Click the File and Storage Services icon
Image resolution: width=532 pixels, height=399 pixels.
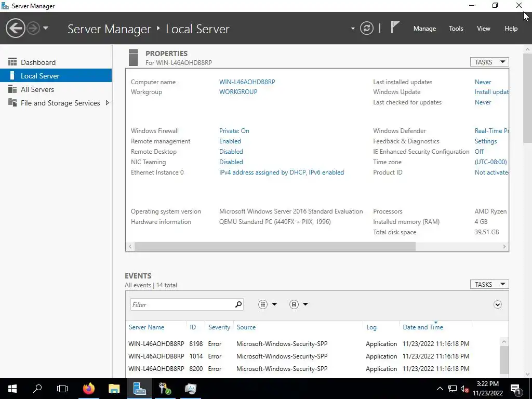coord(12,102)
